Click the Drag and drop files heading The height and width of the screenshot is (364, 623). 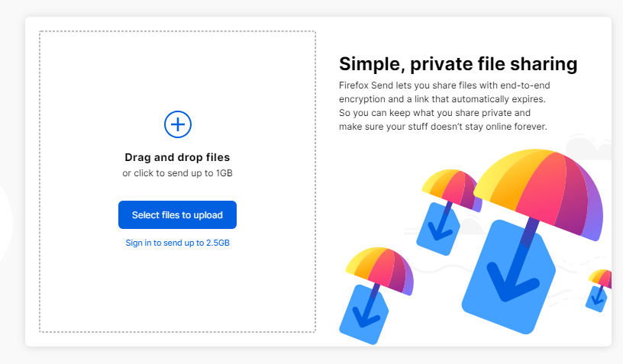tap(177, 157)
